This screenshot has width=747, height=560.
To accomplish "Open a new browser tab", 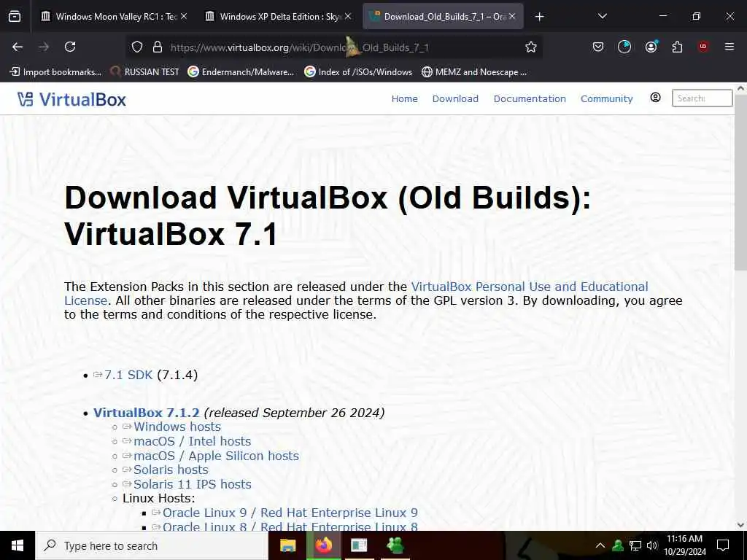I will 539,17.
